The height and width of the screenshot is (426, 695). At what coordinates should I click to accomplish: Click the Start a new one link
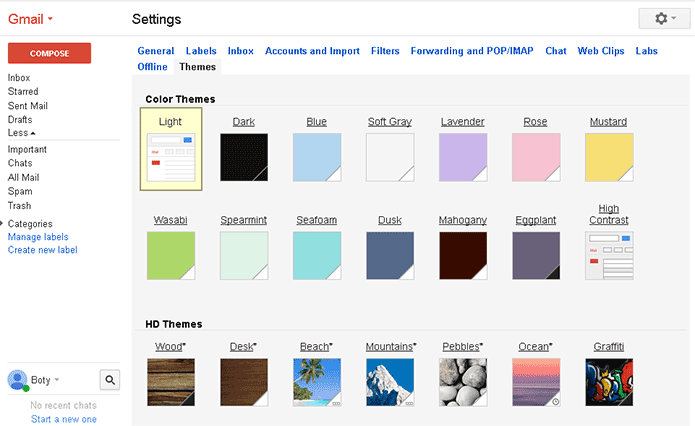click(64, 419)
